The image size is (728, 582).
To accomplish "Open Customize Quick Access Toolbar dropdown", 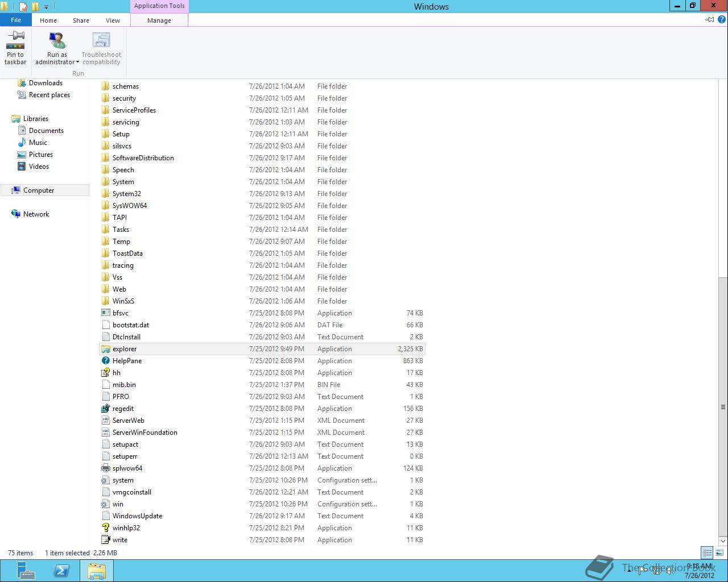I will click(x=47, y=7).
